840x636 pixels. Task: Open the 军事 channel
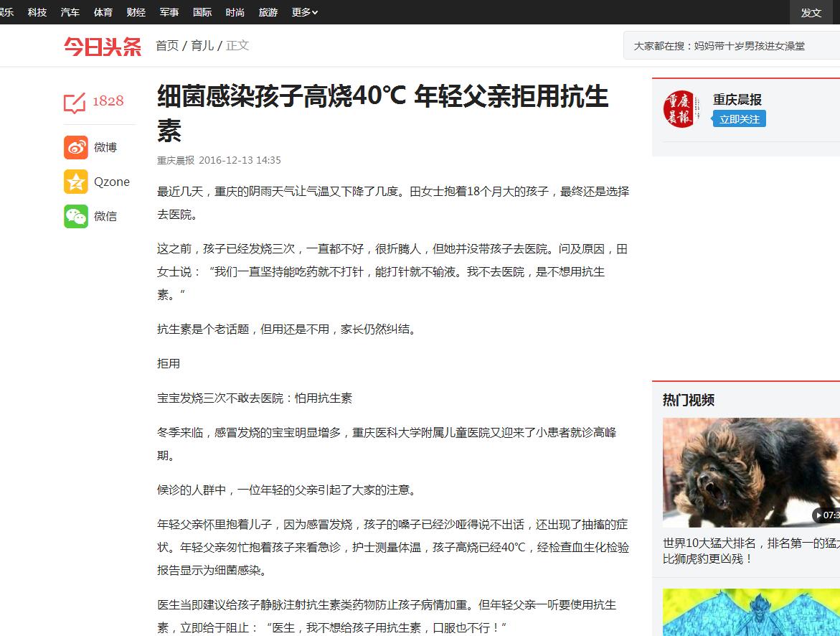point(169,11)
